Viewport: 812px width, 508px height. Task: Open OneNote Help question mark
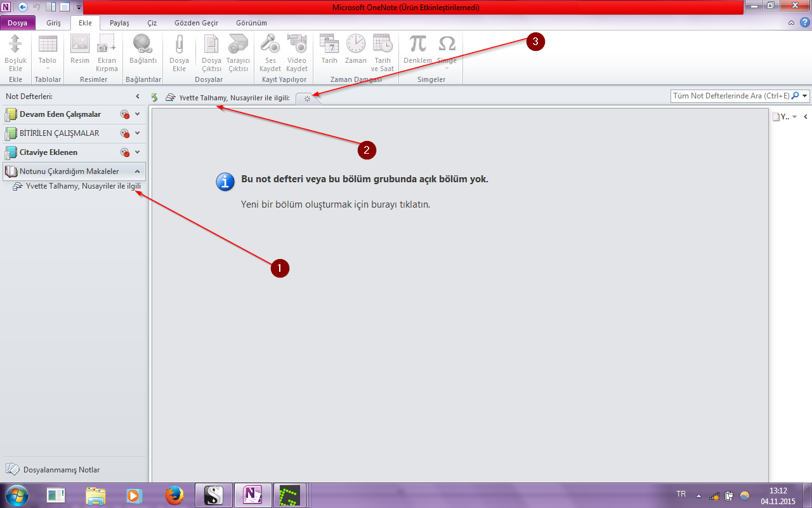point(804,22)
